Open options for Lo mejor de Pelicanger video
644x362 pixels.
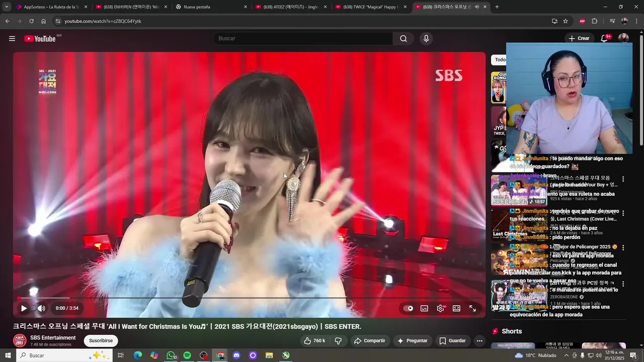tap(623, 247)
